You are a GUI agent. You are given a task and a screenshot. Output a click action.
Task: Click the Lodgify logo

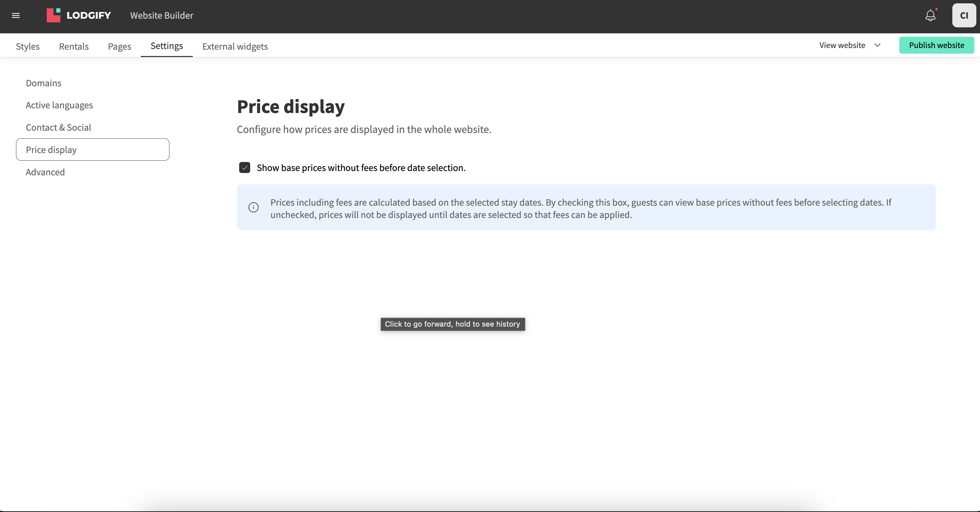[x=79, y=16]
